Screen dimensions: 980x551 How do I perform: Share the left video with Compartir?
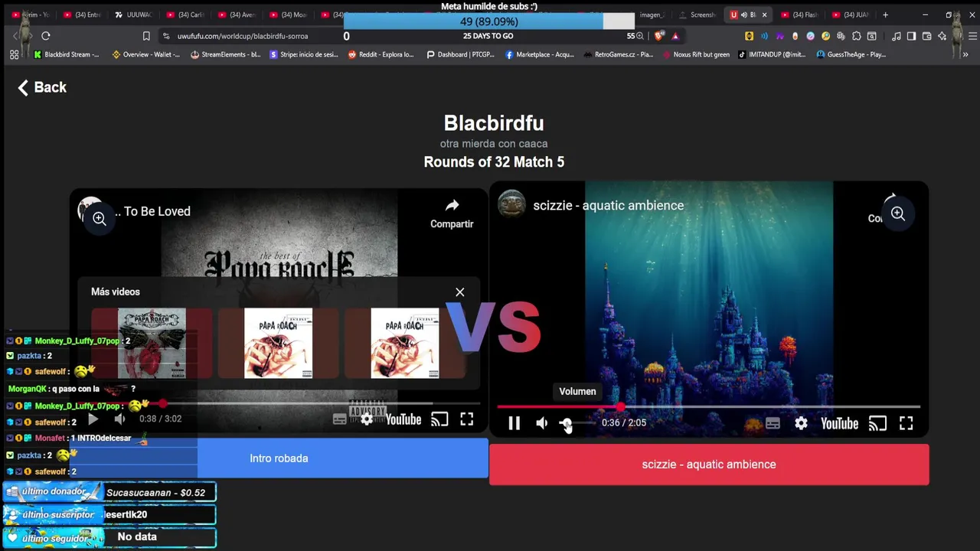452,214
